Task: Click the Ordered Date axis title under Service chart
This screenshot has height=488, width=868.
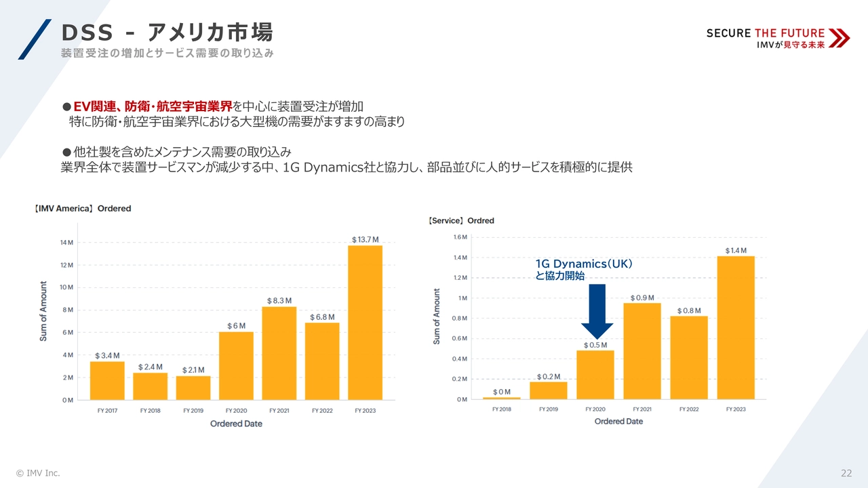Action: click(618, 421)
